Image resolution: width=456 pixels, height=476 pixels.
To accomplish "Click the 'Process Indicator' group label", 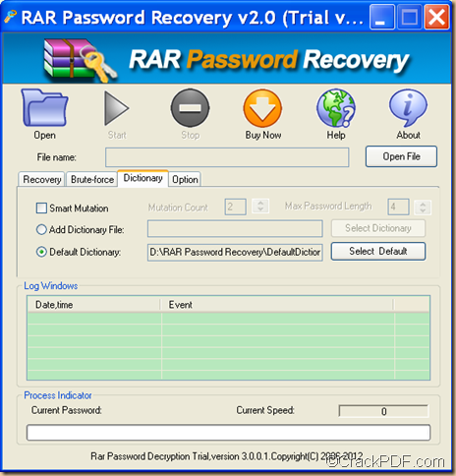I will (x=58, y=395).
